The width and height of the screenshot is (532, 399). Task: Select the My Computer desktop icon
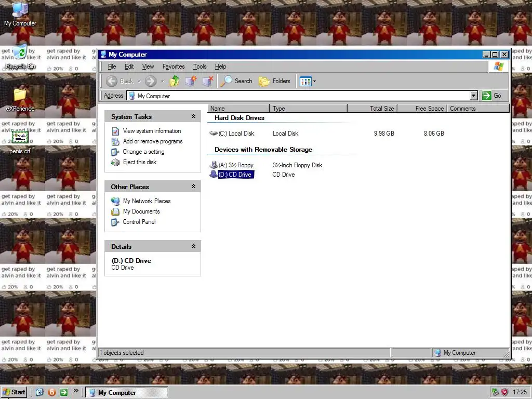[20, 14]
